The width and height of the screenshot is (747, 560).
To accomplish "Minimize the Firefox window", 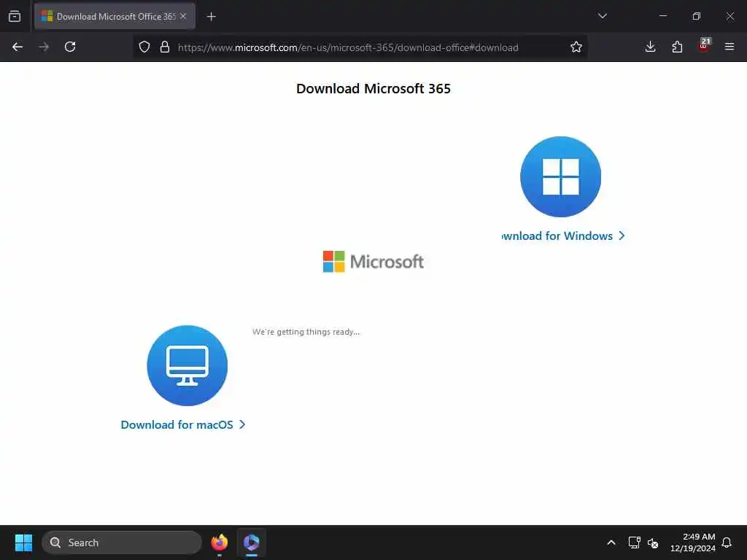I will coord(662,16).
